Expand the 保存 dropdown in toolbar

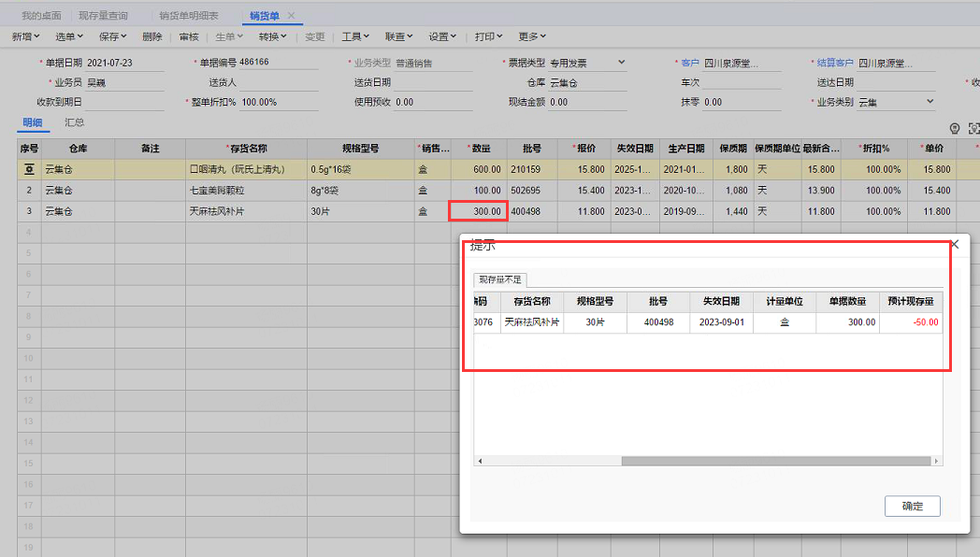pos(112,36)
